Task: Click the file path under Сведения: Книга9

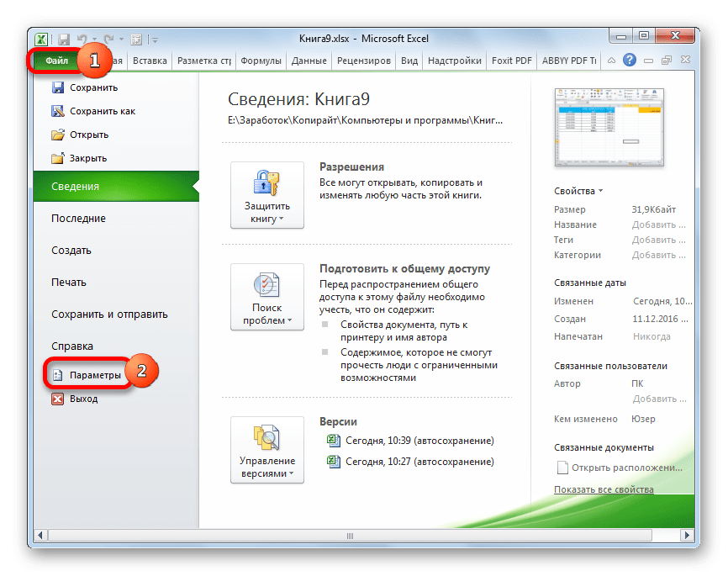Action: pyautogui.click(x=365, y=121)
